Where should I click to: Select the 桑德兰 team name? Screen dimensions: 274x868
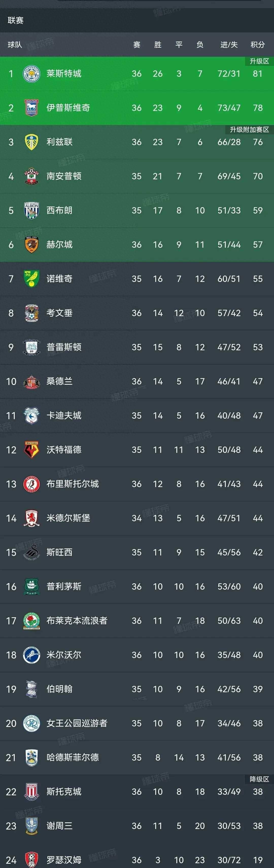59,381
